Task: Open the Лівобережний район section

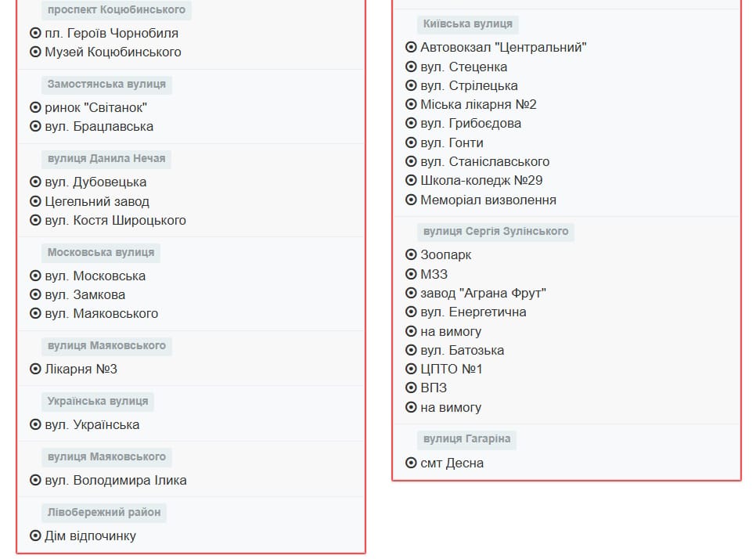Action: point(105,512)
